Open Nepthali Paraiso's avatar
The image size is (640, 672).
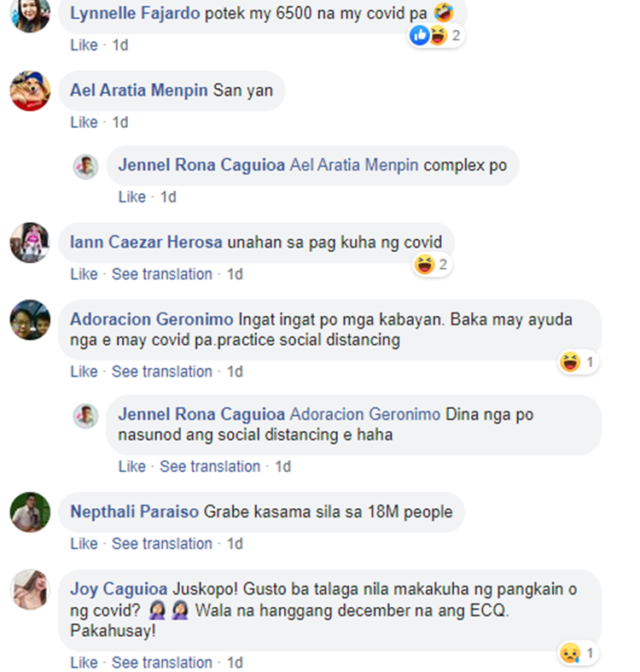coord(30,512)
